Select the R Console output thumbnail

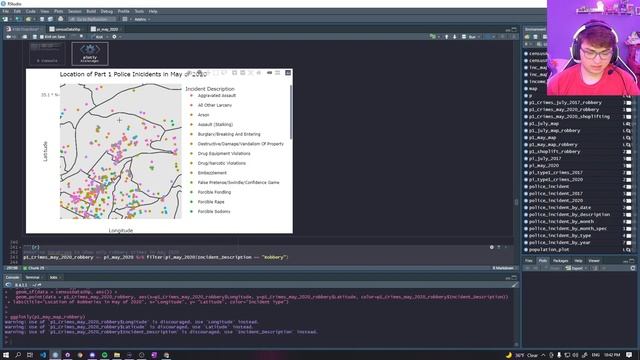47,53
